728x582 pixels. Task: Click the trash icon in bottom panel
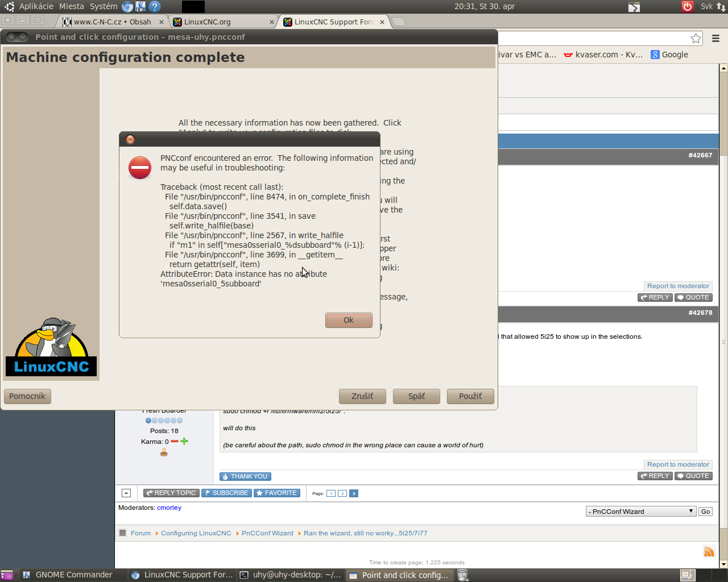click(463, 575)
